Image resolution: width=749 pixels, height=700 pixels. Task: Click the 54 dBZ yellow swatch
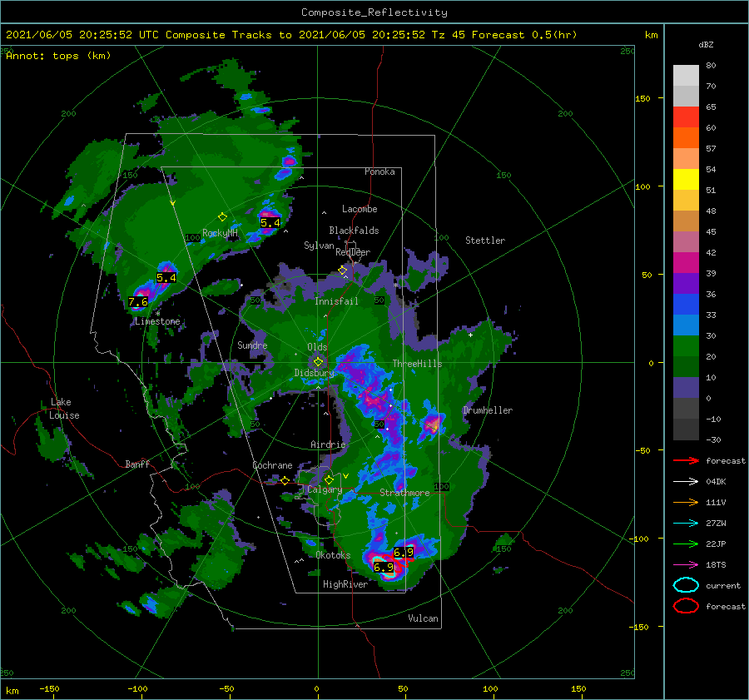pos(686,179)
